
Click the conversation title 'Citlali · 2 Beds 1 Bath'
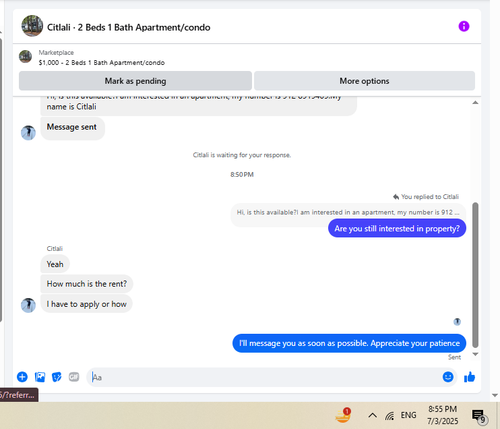tap(129, 27)
